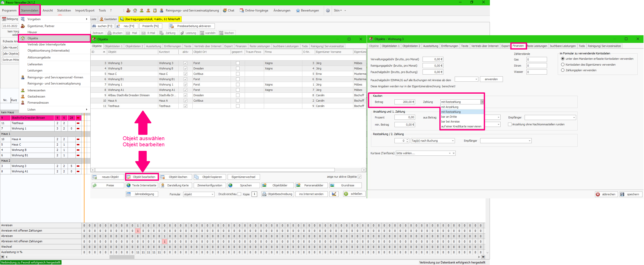Select radio Kontodaten des Eigentümers verwenden
This screenshot has height=265, width=644.
click(x=563, y=65)
